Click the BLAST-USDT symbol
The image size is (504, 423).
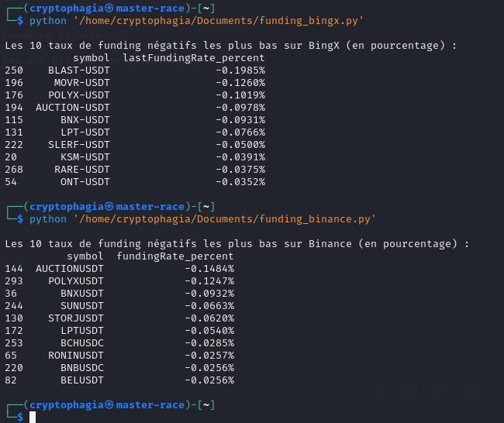79,70
